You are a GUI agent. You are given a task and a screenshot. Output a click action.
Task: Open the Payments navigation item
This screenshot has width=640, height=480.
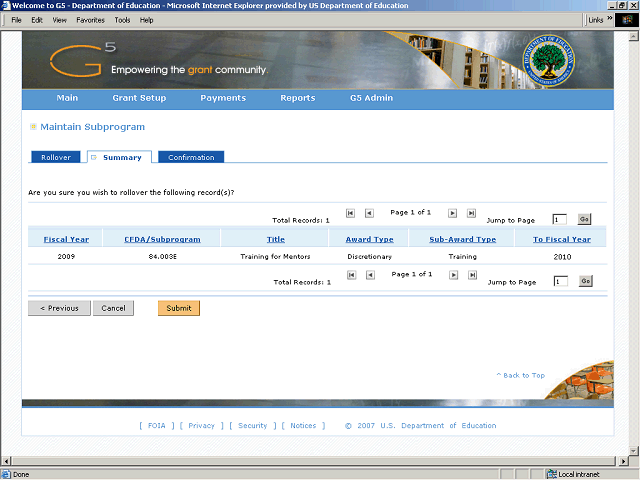click(223, 98)
